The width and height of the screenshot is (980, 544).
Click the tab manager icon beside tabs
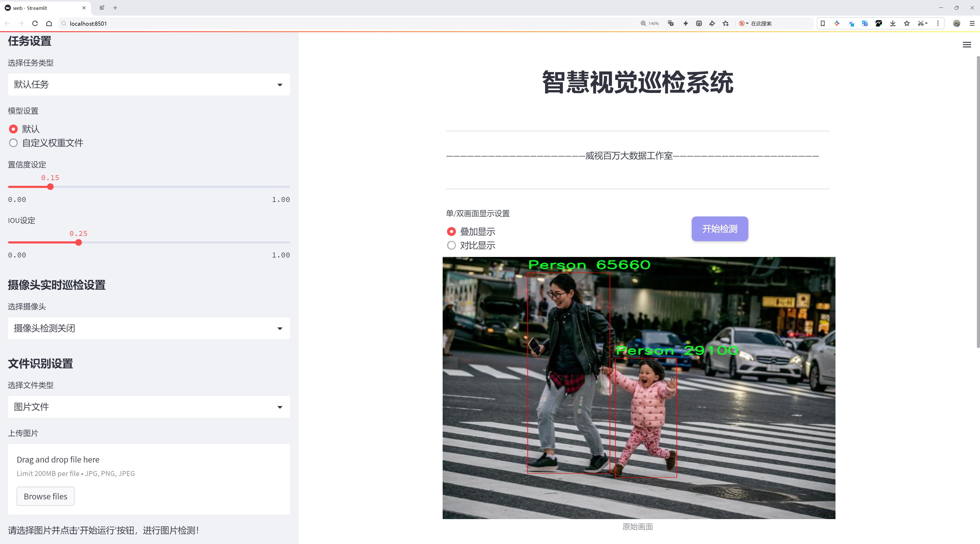(102, 8)
